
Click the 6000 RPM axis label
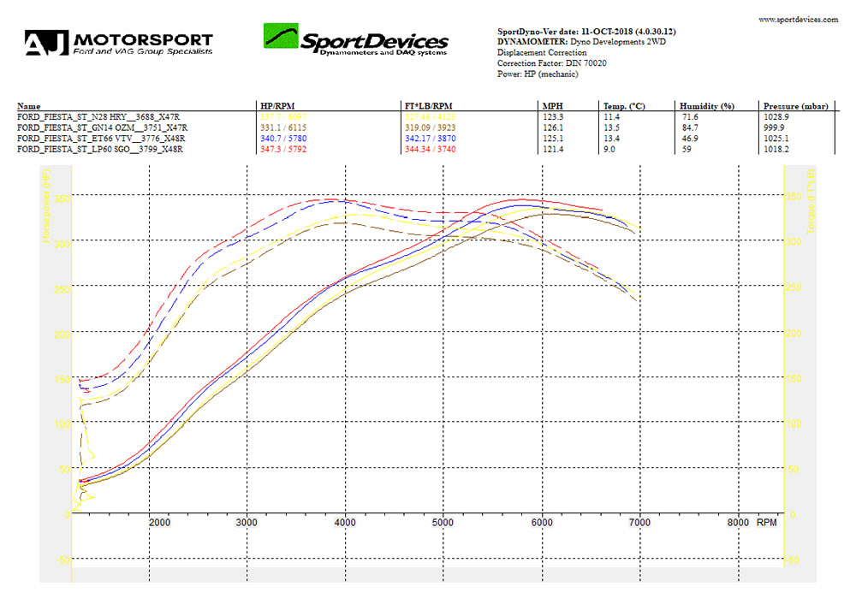(x=542, y=523)
